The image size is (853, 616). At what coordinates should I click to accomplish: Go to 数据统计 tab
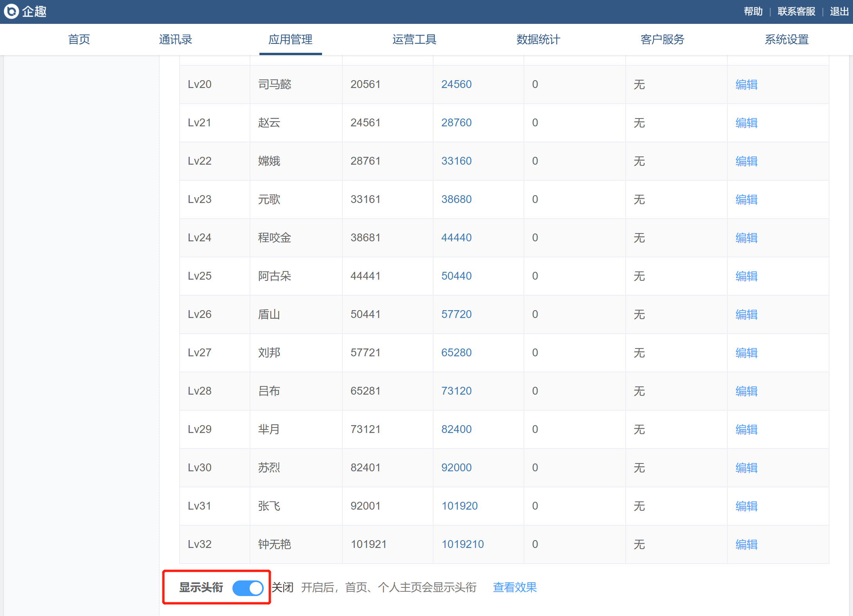tap(538, 40)
